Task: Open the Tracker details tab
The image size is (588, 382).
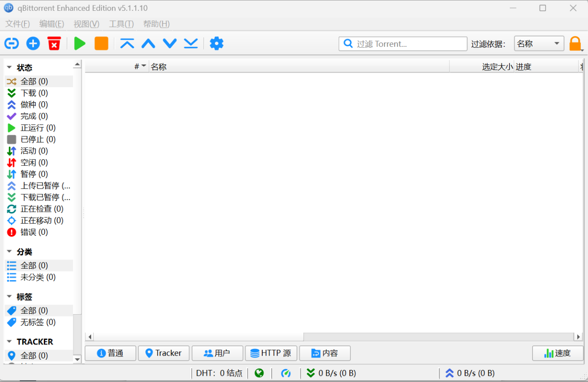Action: coord(164,353)
